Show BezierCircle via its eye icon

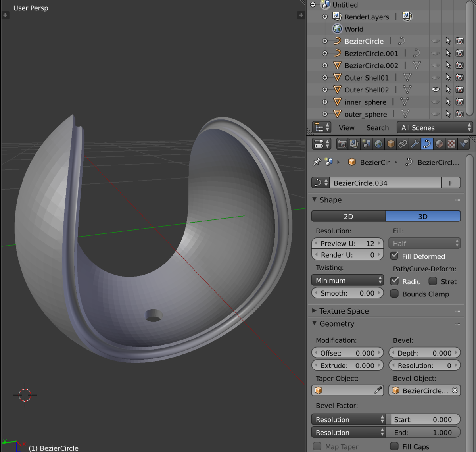click(436, 41)
